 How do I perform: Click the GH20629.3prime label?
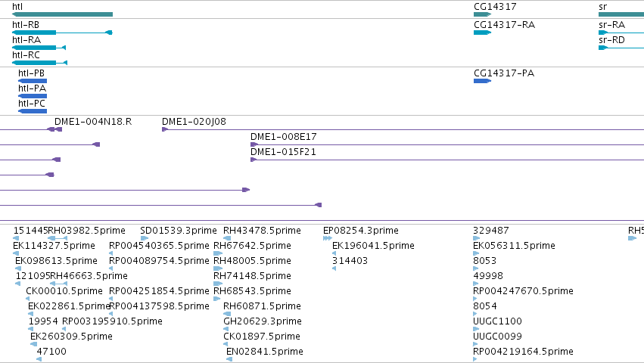(263, 321)
